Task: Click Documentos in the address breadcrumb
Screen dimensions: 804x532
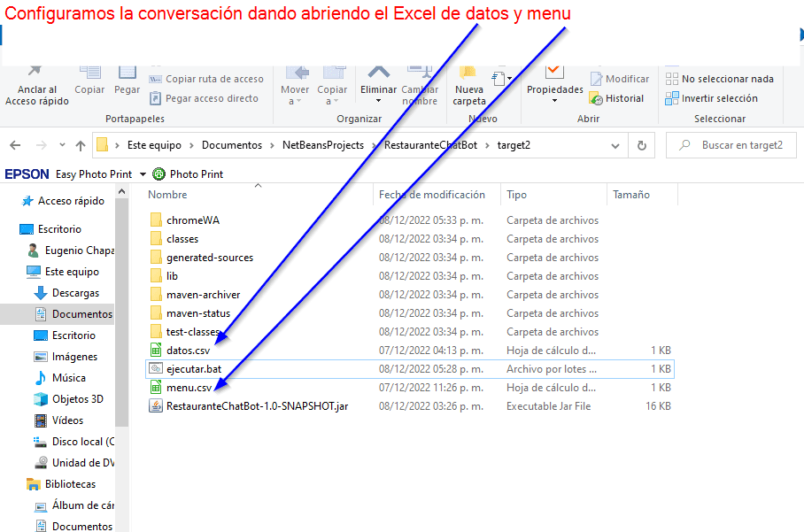Action: (x=232, y=145)
